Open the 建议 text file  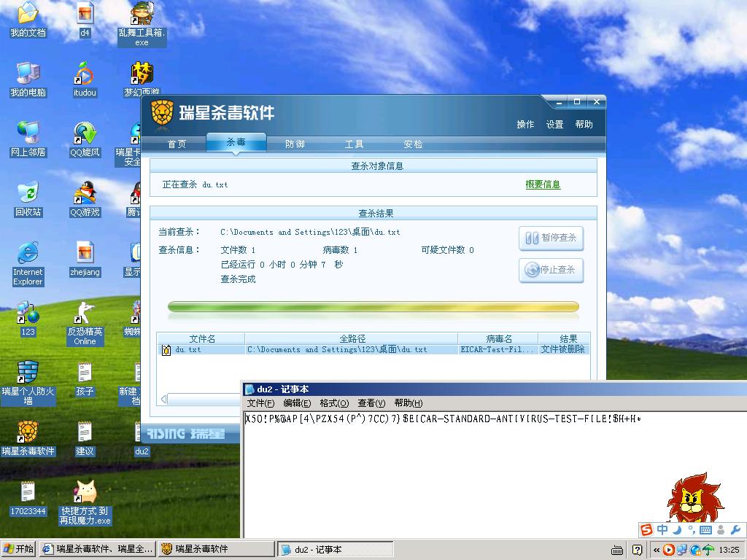85,438
